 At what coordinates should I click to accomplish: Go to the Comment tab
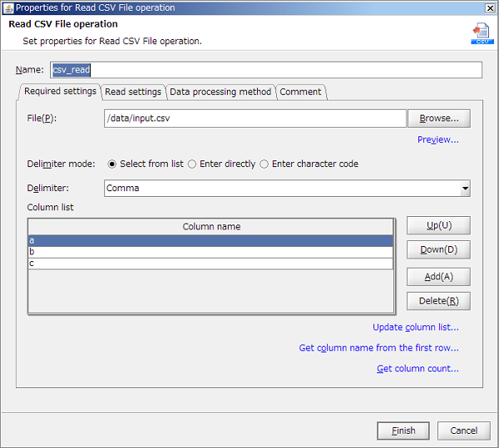[300, 92]
